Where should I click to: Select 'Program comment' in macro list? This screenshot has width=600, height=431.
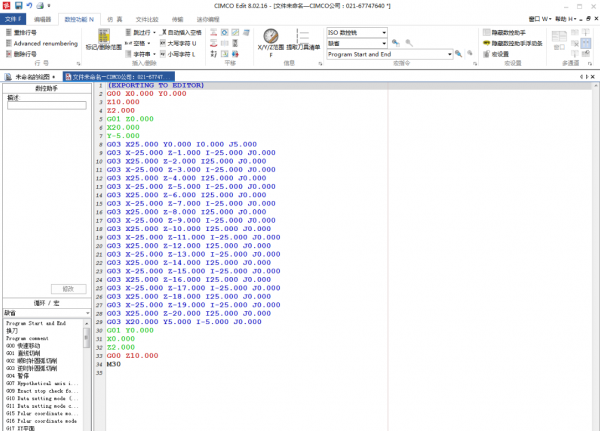pyautogui.click(x=27, y=338)
